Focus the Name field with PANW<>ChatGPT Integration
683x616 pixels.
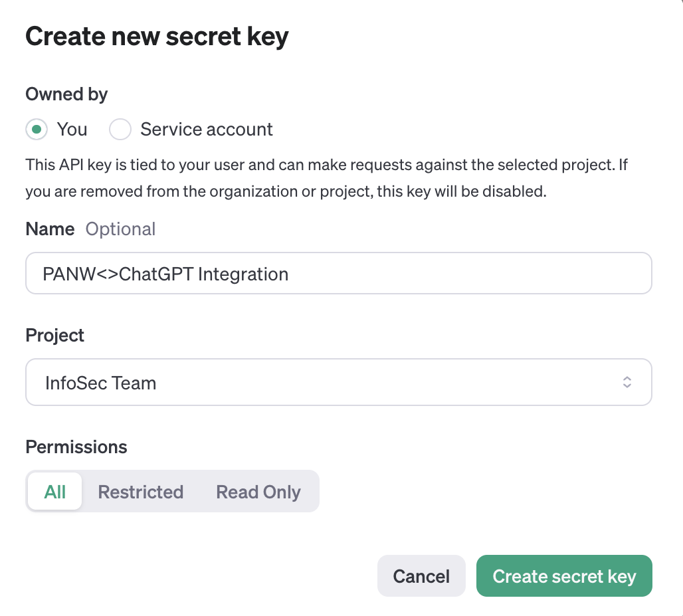(x=338, y=273)
